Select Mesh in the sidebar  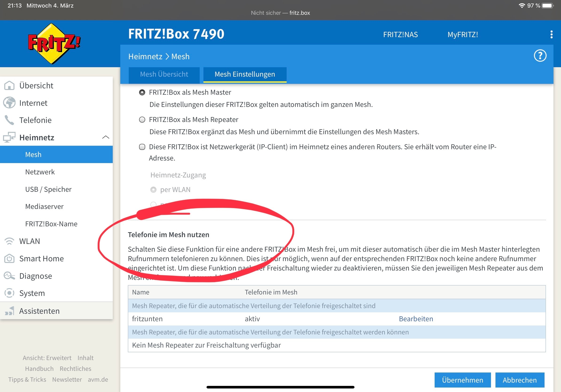pyautogui.click(x=56, y=154)
